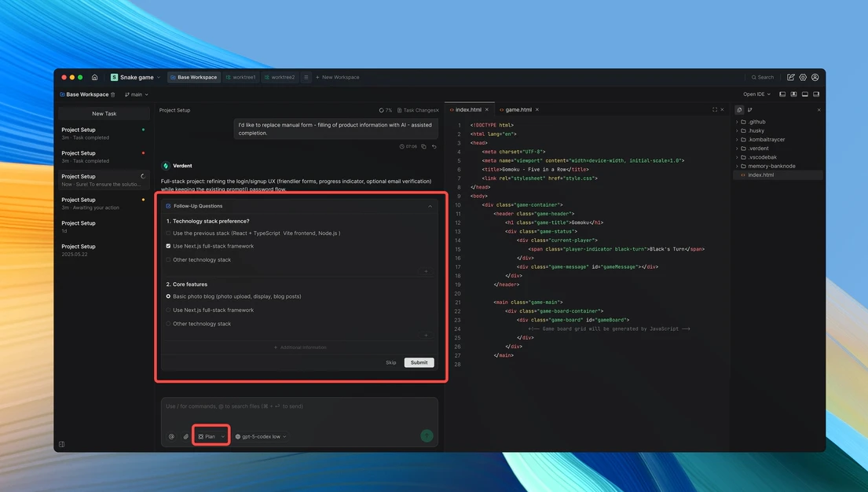Select 'Use Next.js full-stack framework' radio under Core features

tap(168, 310)
